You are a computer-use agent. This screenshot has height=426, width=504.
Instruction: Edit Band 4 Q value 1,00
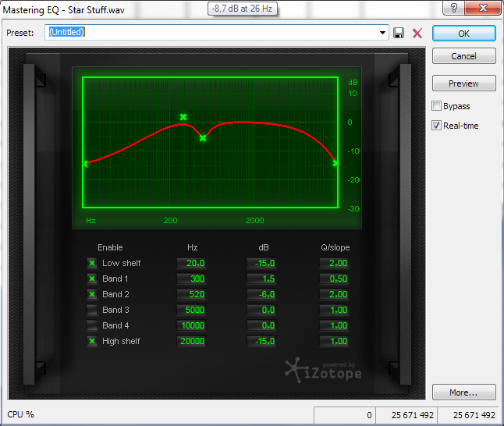pyautogui.click(x=334, y=325)
